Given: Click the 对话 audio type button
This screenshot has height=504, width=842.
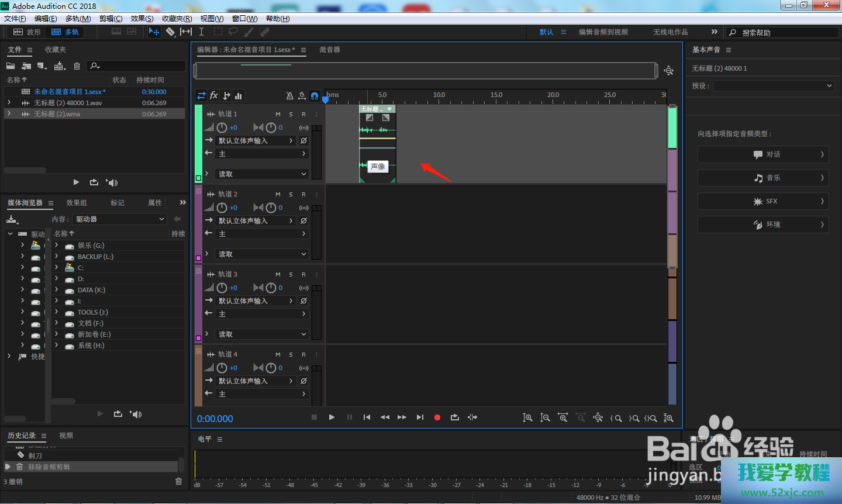Looking at the screenshot, I should pos(763,154).
